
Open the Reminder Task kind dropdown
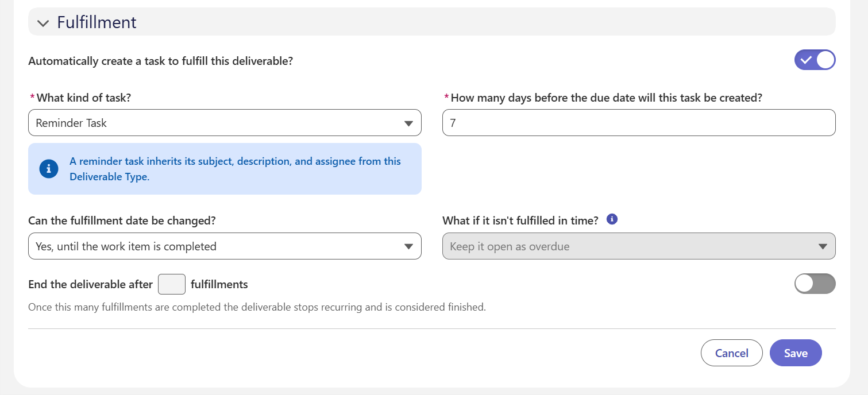click(225, 123)
